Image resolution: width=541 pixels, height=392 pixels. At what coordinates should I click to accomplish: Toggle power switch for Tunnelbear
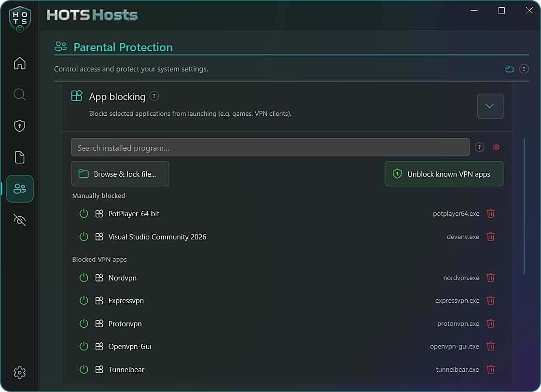point(84,370)
